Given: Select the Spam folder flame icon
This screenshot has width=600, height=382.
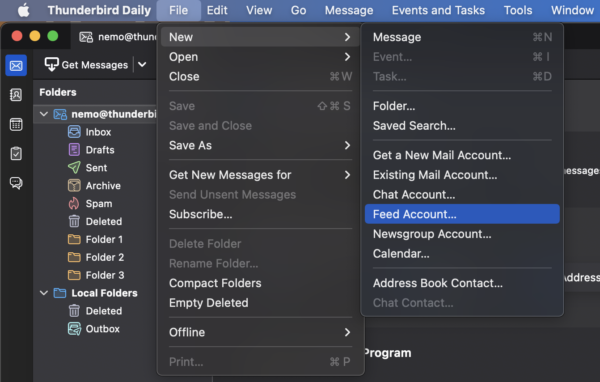Looking at the screenshot, I should tap(74, 203).
